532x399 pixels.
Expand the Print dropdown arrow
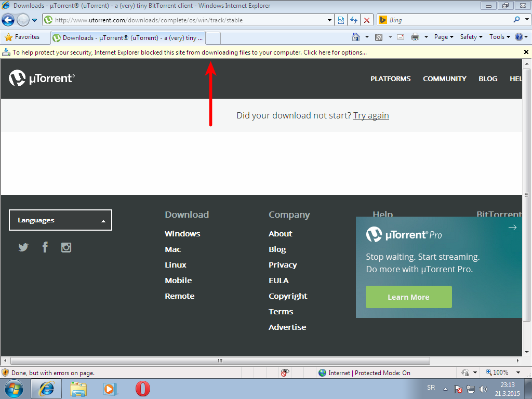426,37
